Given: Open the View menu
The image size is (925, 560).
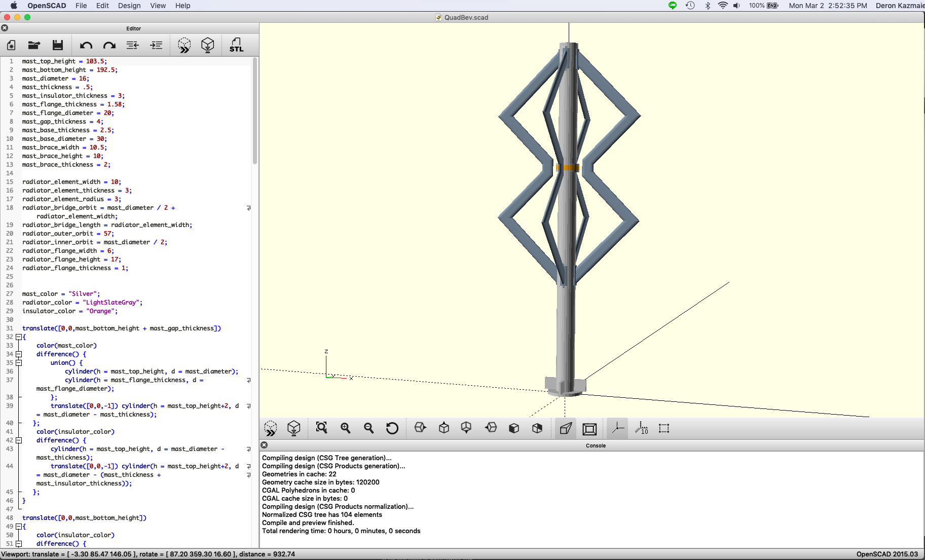Looking at the screenshot, I should (158, 6).
